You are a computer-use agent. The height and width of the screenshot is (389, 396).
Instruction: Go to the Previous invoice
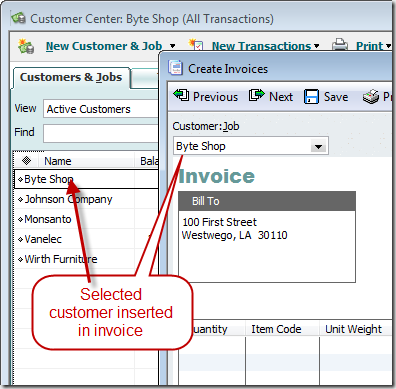(x=215, y=97)
